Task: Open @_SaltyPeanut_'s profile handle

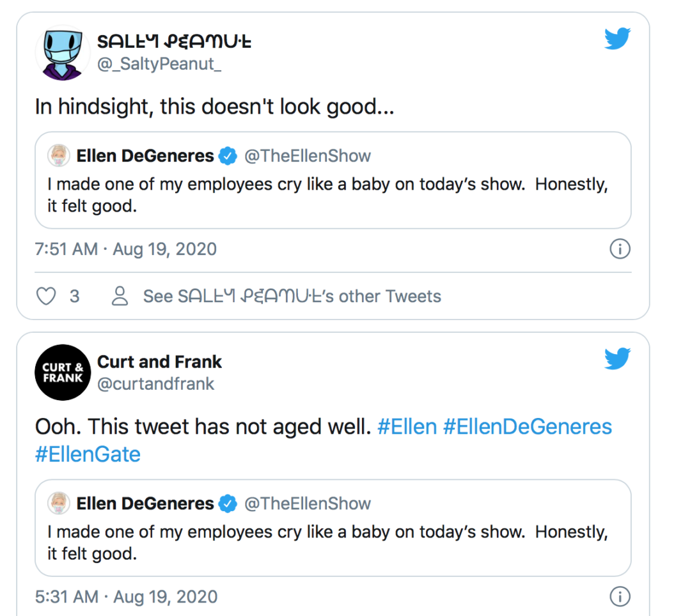Action: coord(159,64)
